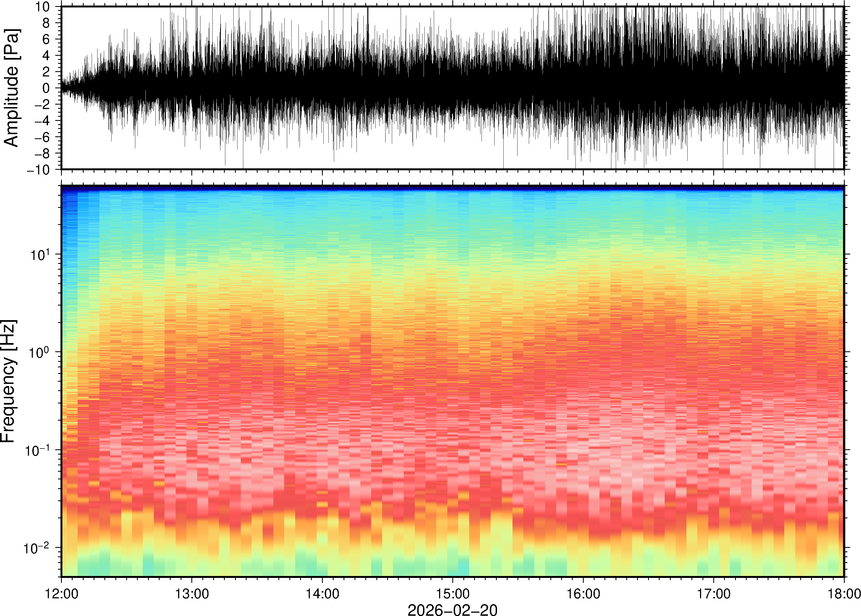The image size is (861, 616).
Task: Click the 14:00 time axis label
Action: click(x=322, y=594)
